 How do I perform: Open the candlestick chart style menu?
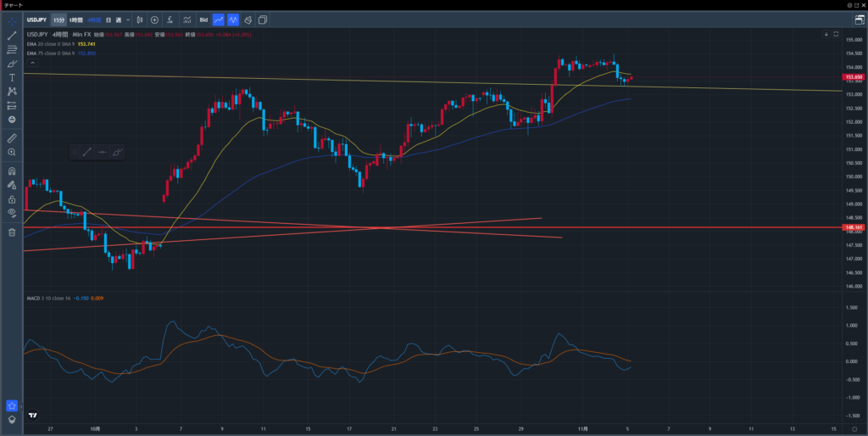(x=138, y=19)
